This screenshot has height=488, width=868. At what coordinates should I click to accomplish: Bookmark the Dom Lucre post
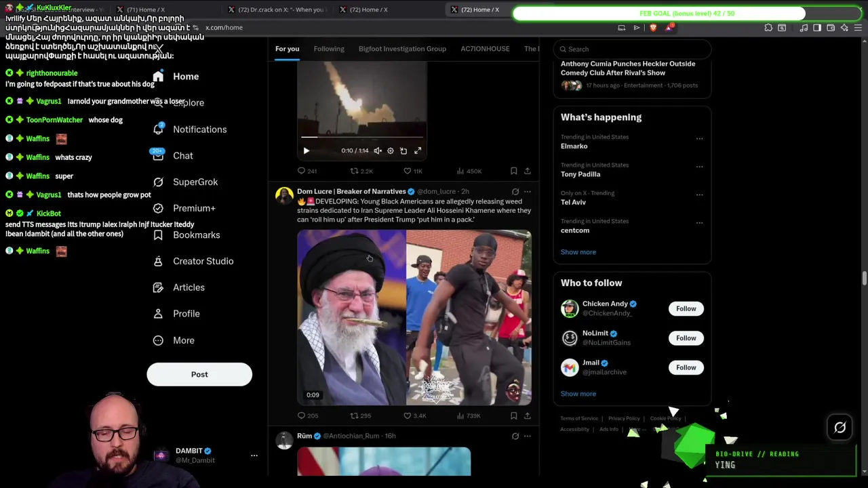(x=513, y=415)
